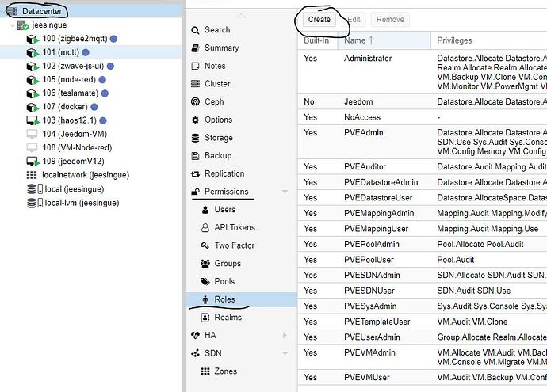Select the PVEDatastoreUser role row
Screen dimensions: 547x392
pyautogui.click(x=423, y=198)
